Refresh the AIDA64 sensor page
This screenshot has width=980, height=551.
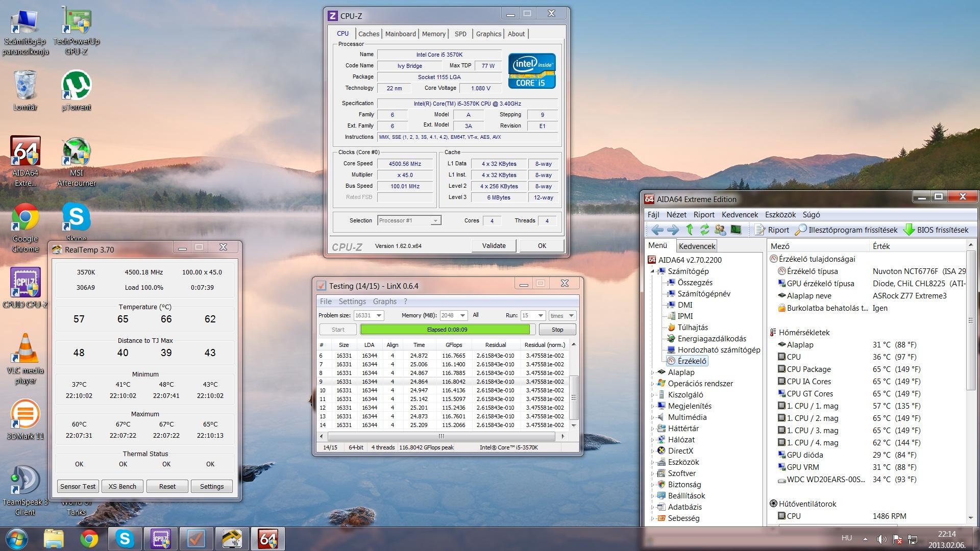pyautogui.click(x=705, y=230)
